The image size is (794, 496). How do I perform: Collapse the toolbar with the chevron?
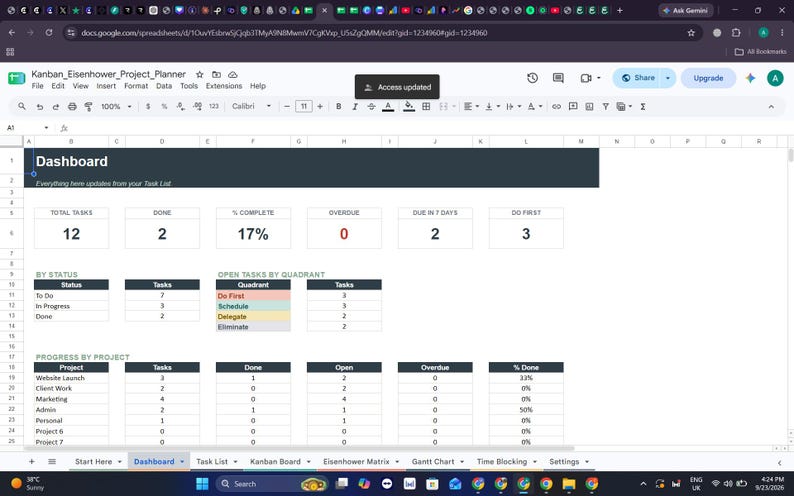tap(771, 107)
